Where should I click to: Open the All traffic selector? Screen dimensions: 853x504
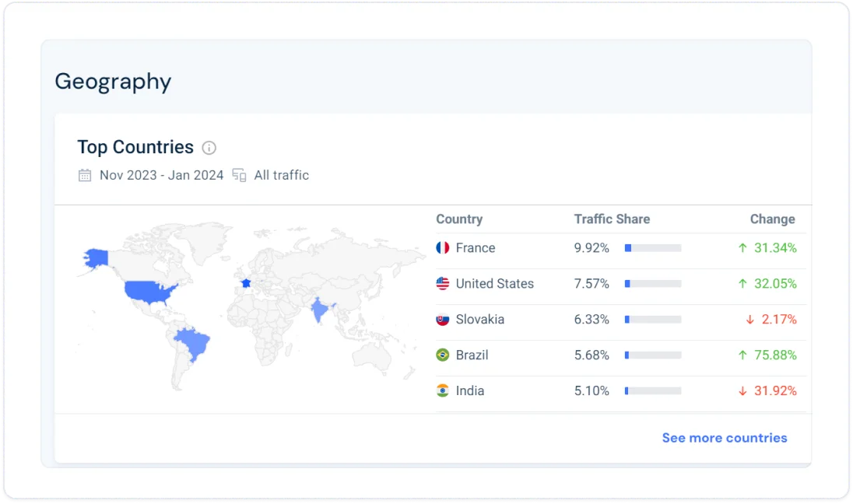pos(281,175)
